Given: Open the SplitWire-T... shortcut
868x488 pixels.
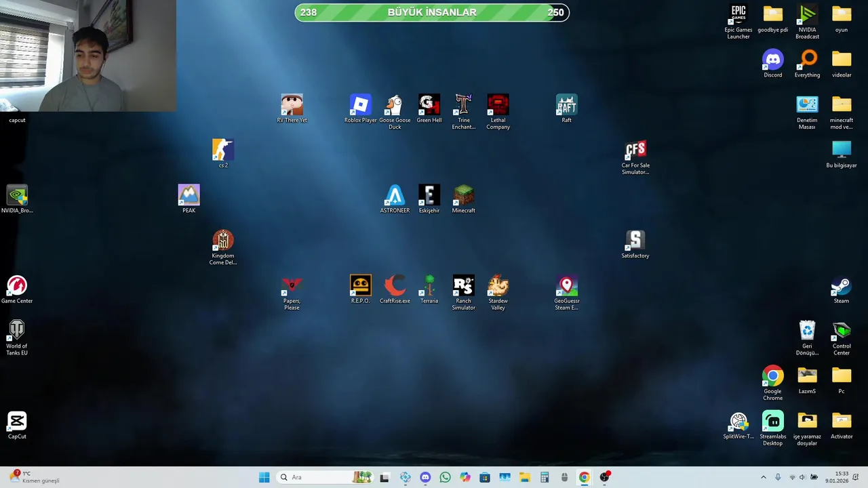Looking at the screenshot, I should tap(738, 425).
